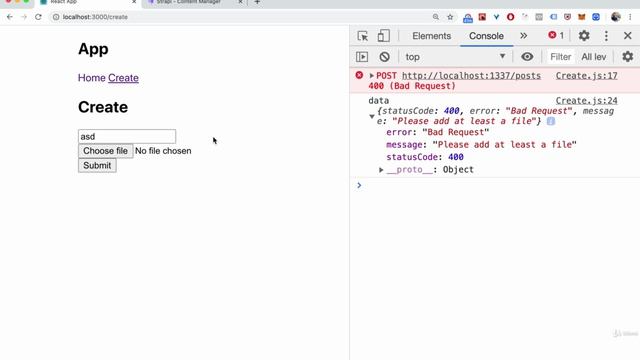Image resolution: width=640 pixels, height=360 pixels.
Task: Open the DevTools three-dot customize menu
Action: (606, 36)
